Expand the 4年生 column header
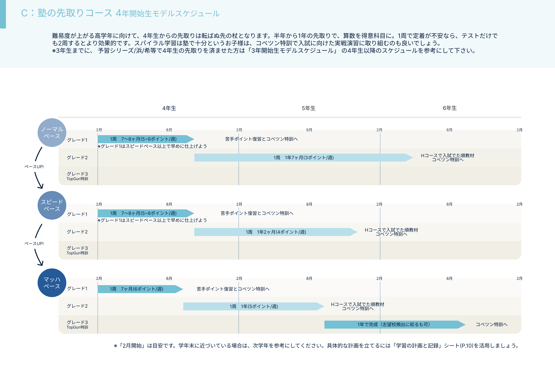 [169, 108]
